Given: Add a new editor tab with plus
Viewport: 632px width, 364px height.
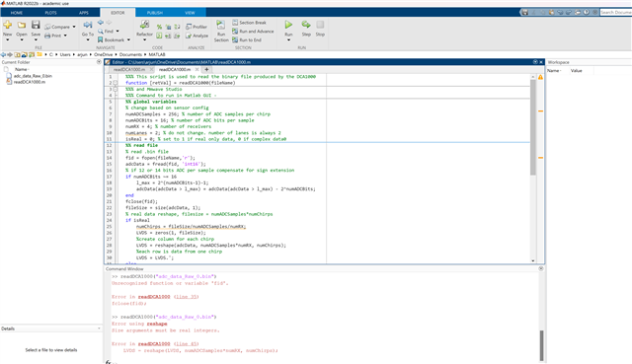Looking at the screenshot, I should (x=206, y=69).
